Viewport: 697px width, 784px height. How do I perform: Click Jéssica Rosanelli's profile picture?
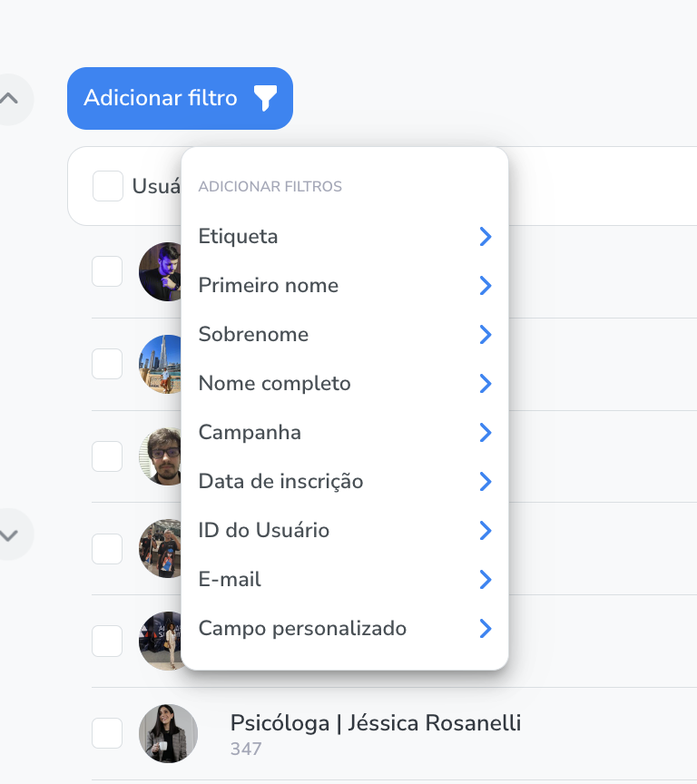(x=168, y=733)
